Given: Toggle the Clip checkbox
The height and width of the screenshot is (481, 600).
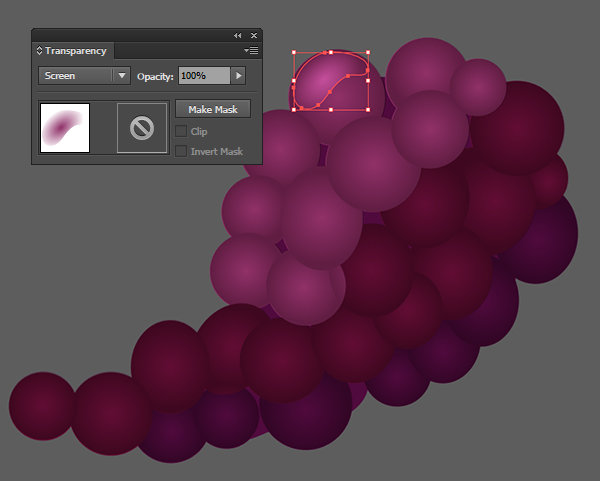Looking at the screenshot, I should coord(181,131).
